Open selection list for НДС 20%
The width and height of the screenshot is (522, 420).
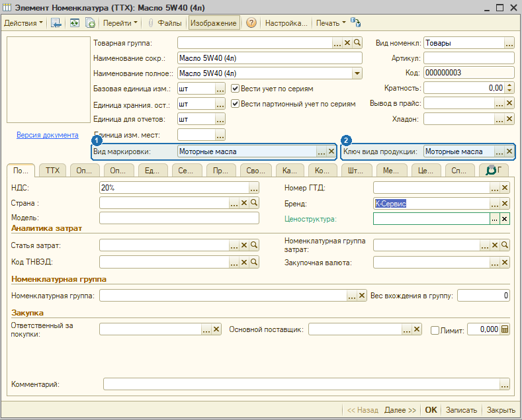click(x=253, y=188)
